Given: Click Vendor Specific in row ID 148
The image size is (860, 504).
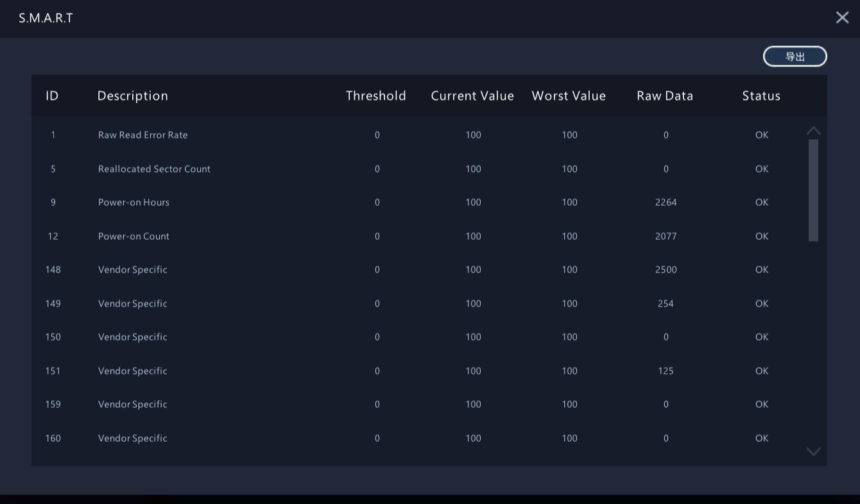Looking at the screenshot, I should point(133,269).
